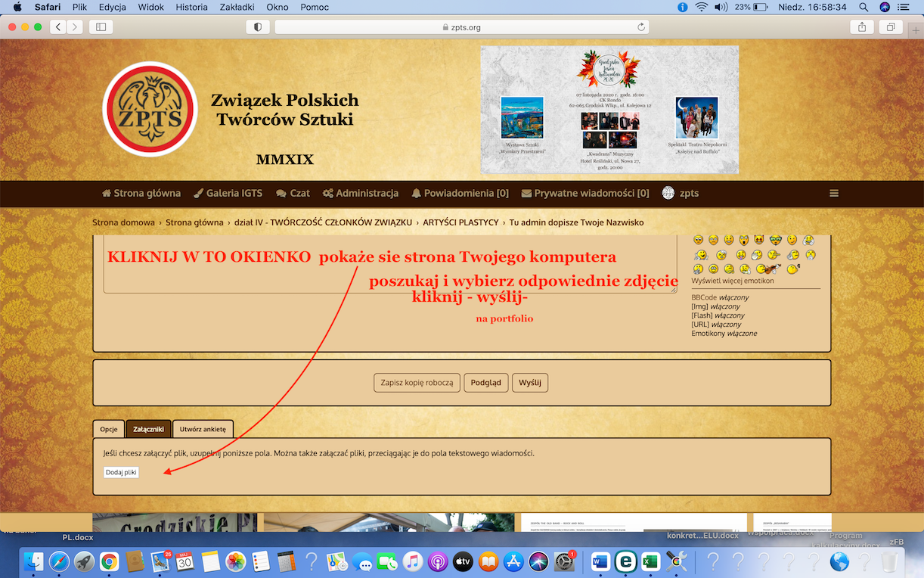Screen dimensions: 924x578
Task: Show the Safari tab overview
Action: (x=891, y=27)
